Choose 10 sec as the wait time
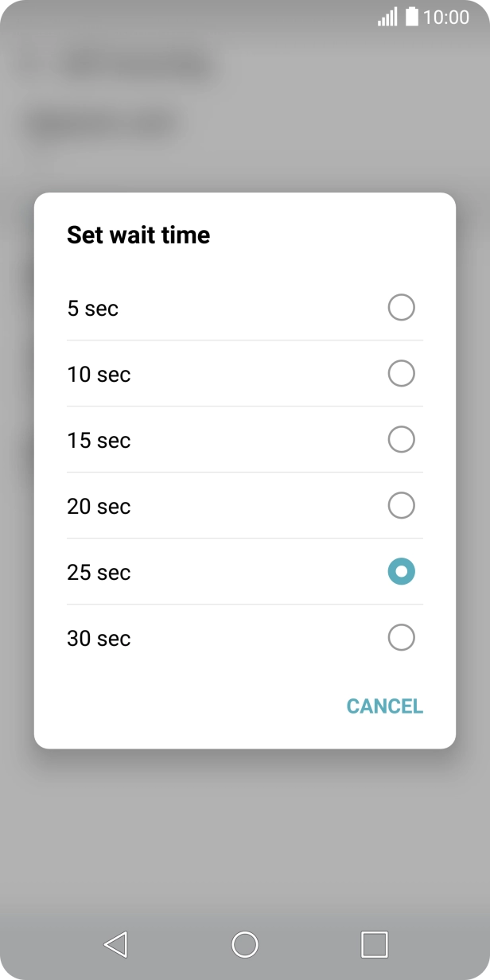This screenshot has height=980, width=490. click(401, 373)
